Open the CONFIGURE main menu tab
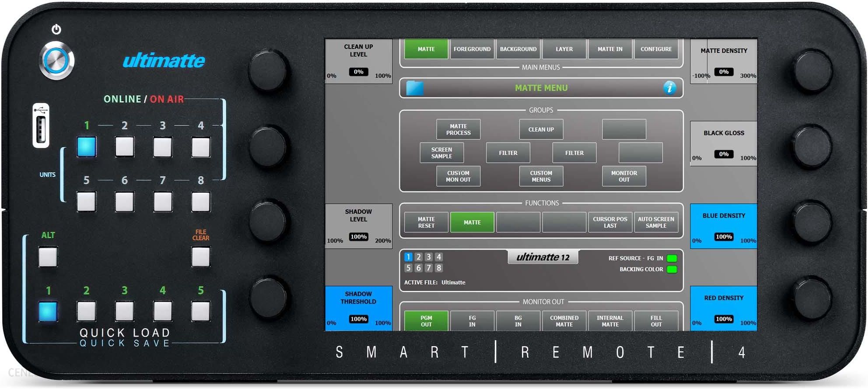868x389 pixels. point(656,49)
